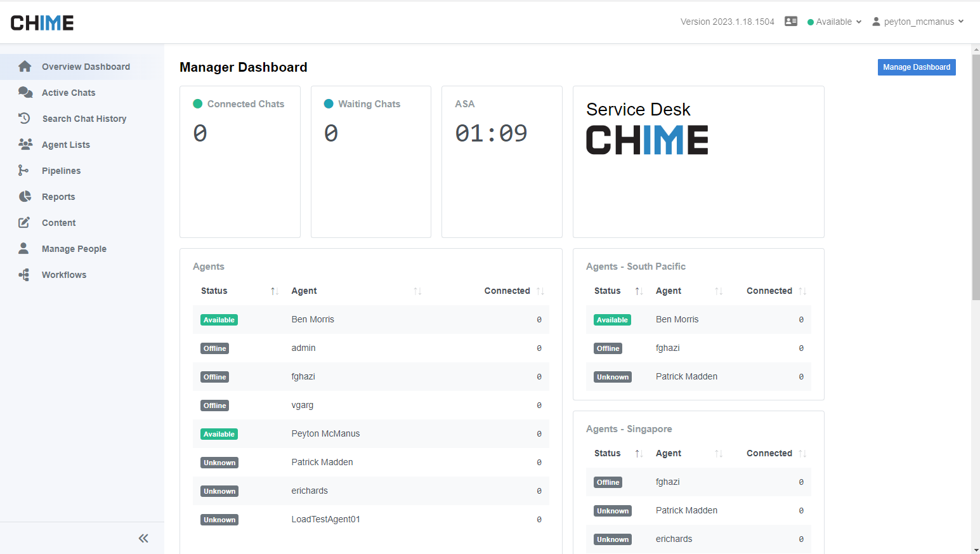The image size is (980, 554).
Task: Open the Available status dropdown
Action: coord(834,22)
